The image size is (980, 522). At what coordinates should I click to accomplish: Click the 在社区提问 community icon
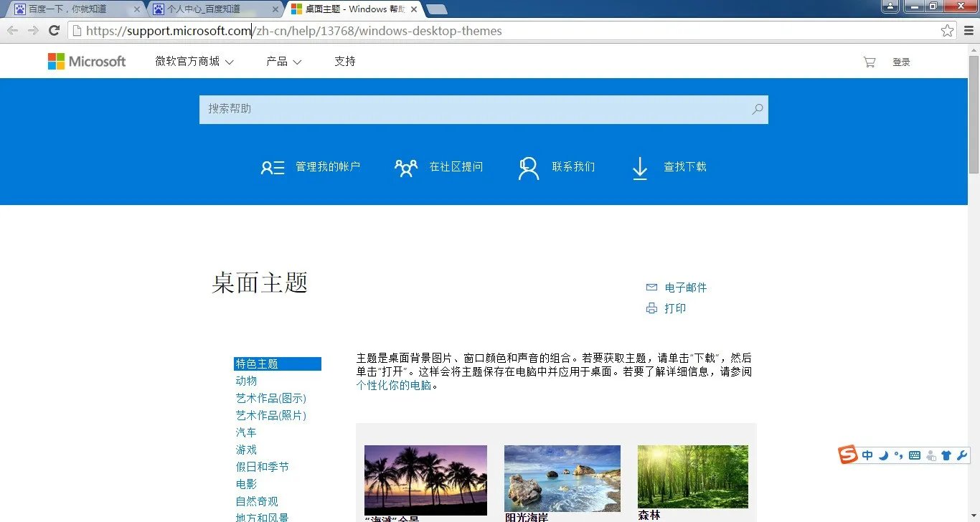pos(406,166)
